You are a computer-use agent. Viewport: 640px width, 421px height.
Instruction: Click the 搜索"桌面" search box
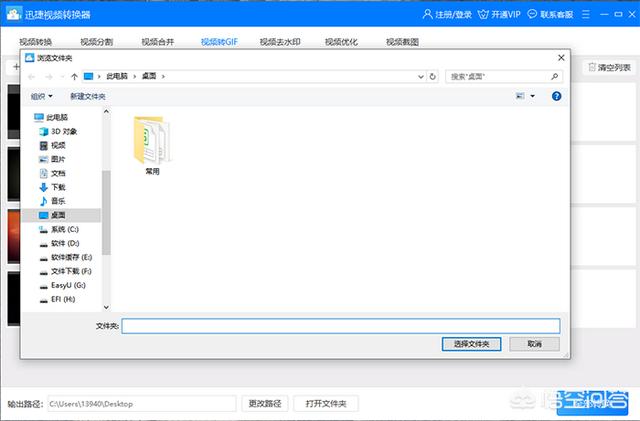click(x=504, y=76)
